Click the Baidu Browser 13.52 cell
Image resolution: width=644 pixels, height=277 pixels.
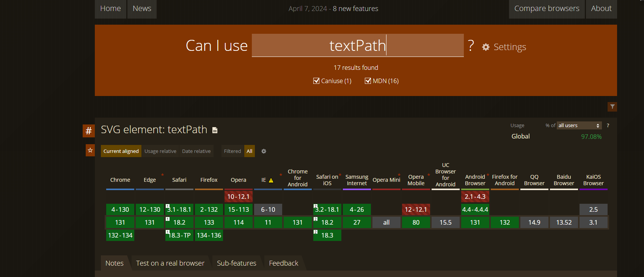pos(564,222)
